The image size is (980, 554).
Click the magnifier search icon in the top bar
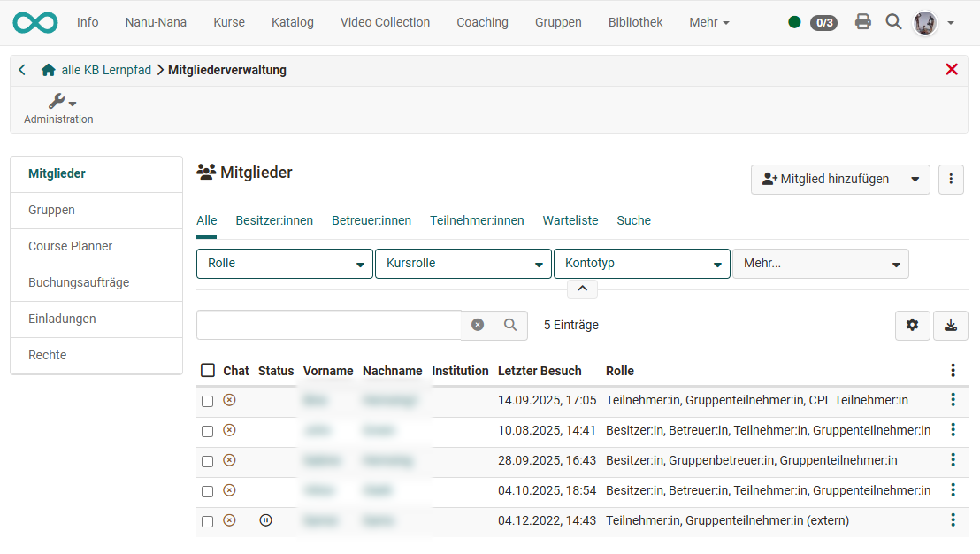click(893, 22)
